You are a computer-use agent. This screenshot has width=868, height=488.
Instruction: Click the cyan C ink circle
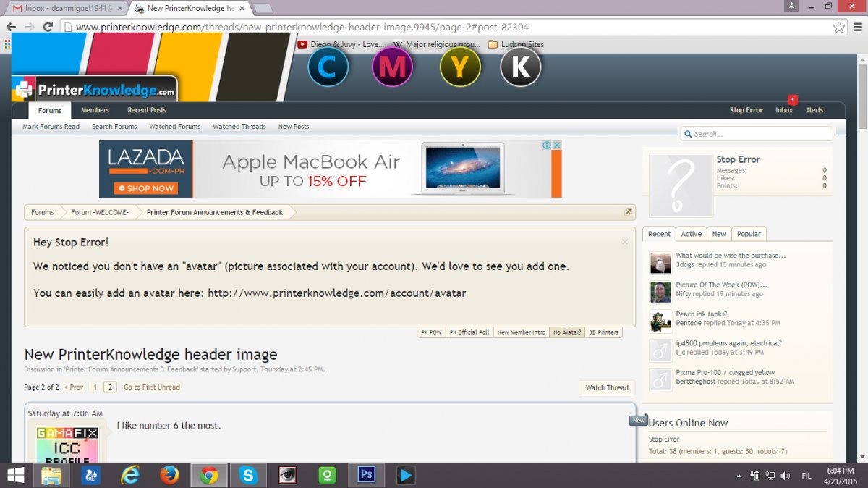(328, 67)
